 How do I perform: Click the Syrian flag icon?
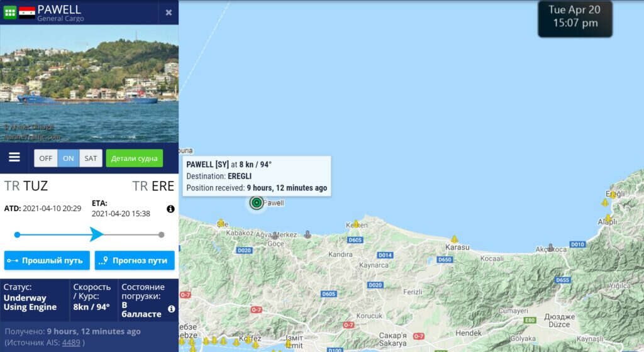(x=27, y=13)
